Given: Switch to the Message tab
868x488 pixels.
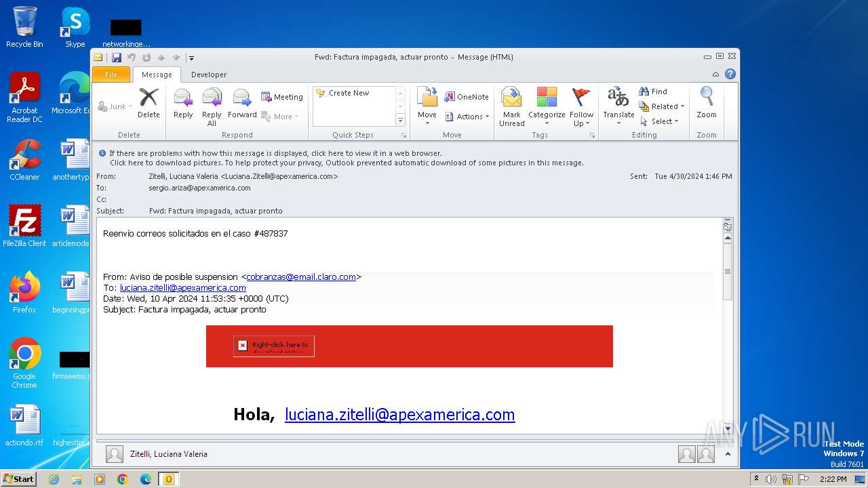Looking at the screenshot, I should [157, 75].
